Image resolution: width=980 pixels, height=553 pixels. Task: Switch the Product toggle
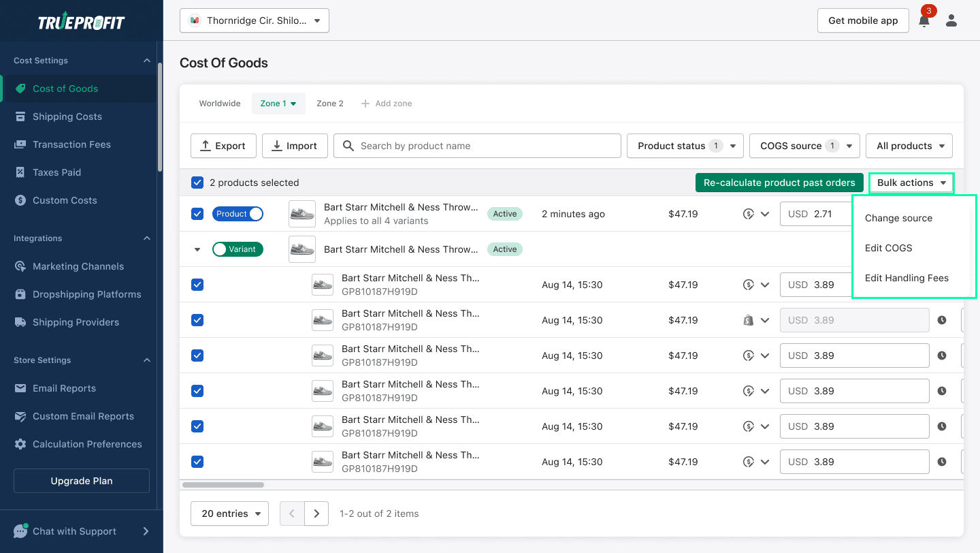(x=238, y=214)
